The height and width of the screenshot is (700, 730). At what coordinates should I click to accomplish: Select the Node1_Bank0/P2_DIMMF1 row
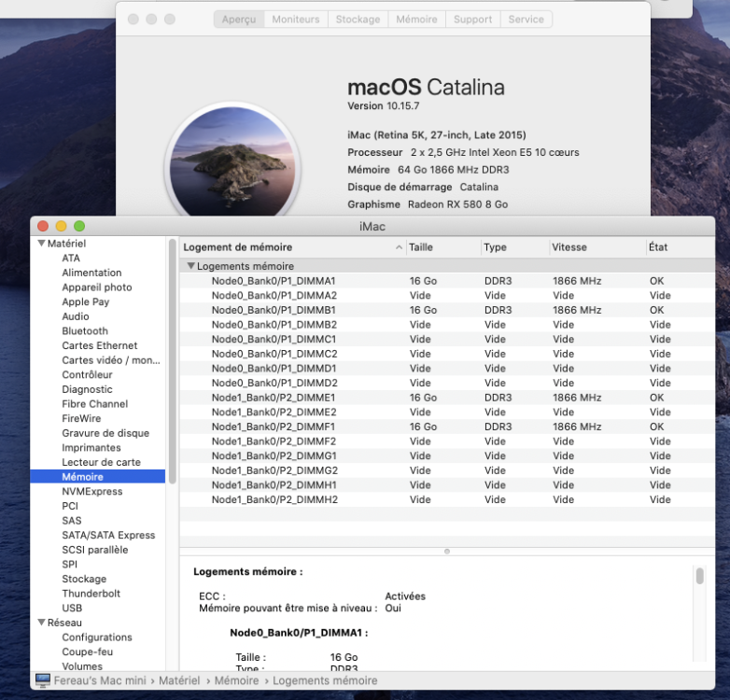tap(447, 427)
